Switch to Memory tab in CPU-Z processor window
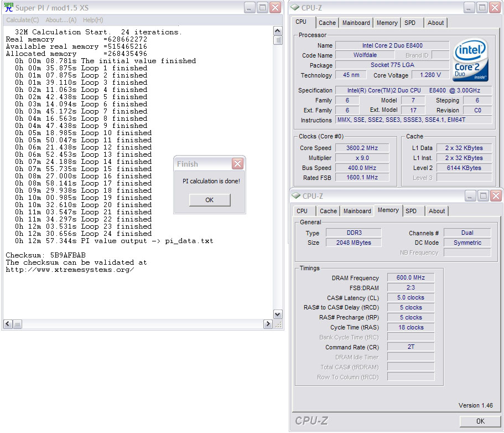This screenshot has height=433, width=504. pyautogui.click(x=387, y=23)
